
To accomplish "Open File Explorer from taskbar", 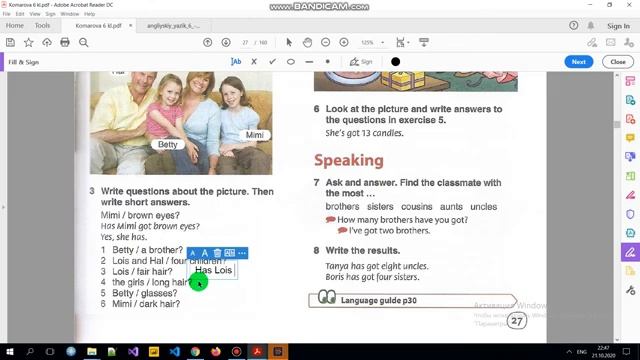I will (92, 351).
